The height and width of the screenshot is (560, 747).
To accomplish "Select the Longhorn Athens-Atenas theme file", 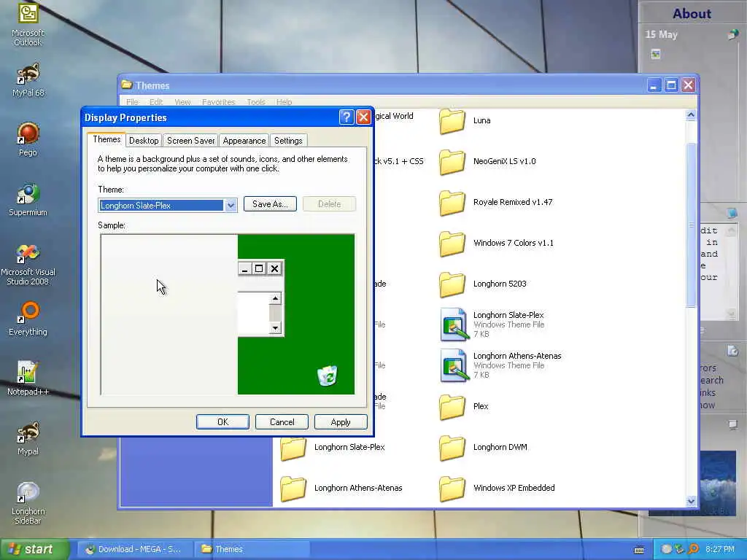I will click(x=500, y=366).
